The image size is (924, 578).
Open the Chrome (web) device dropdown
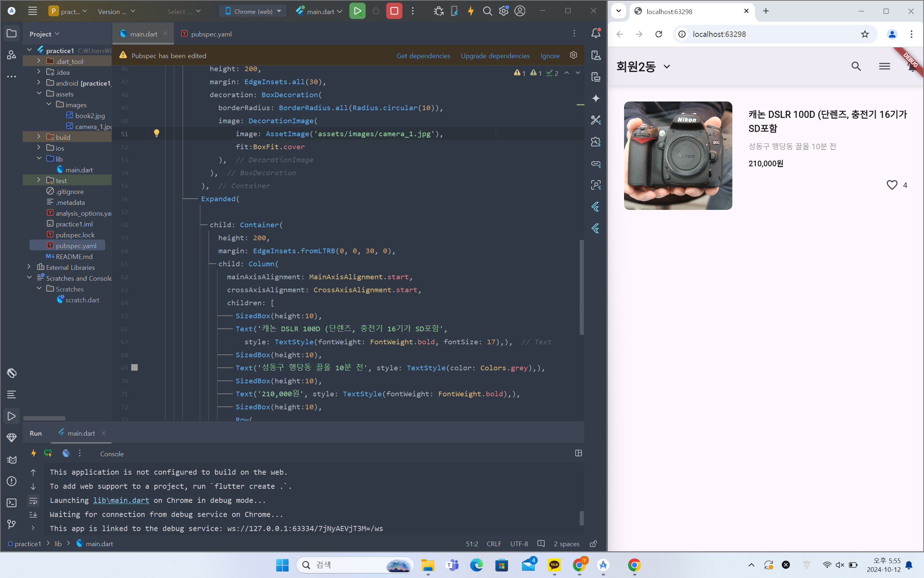click(253, 11)
